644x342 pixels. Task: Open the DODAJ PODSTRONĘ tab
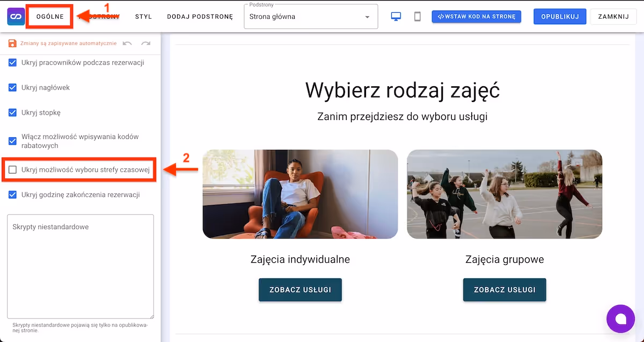click(x=200, y=17)
